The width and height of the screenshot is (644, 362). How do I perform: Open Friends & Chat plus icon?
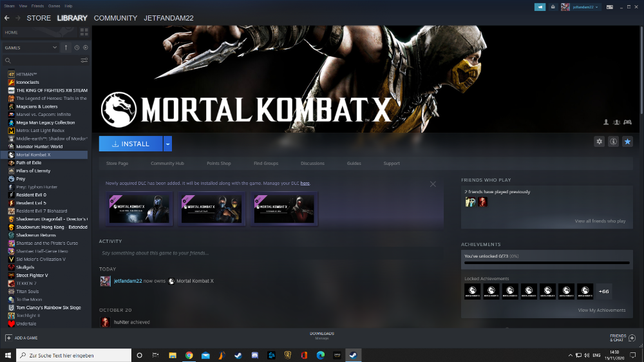click(632, 338)
